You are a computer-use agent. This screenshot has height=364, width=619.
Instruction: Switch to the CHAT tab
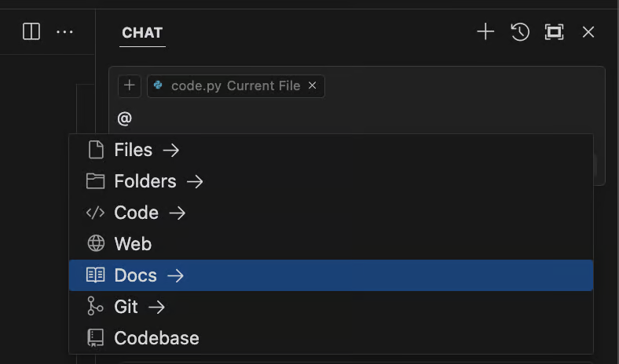pos(142,33)
